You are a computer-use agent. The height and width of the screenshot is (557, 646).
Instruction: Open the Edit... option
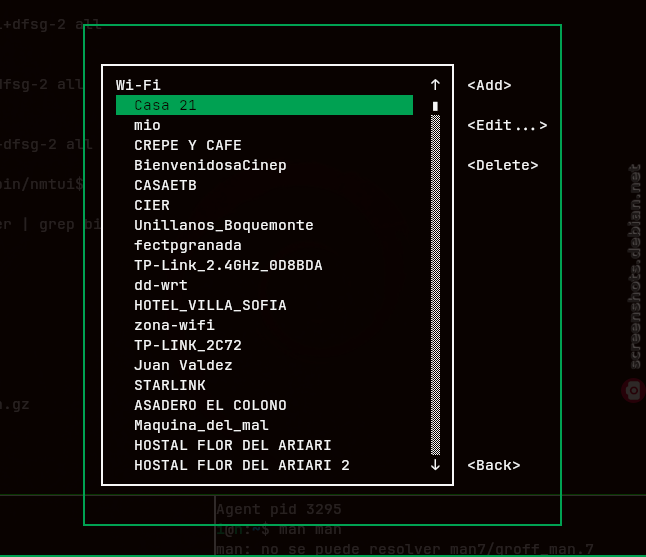tap(507, 125)
